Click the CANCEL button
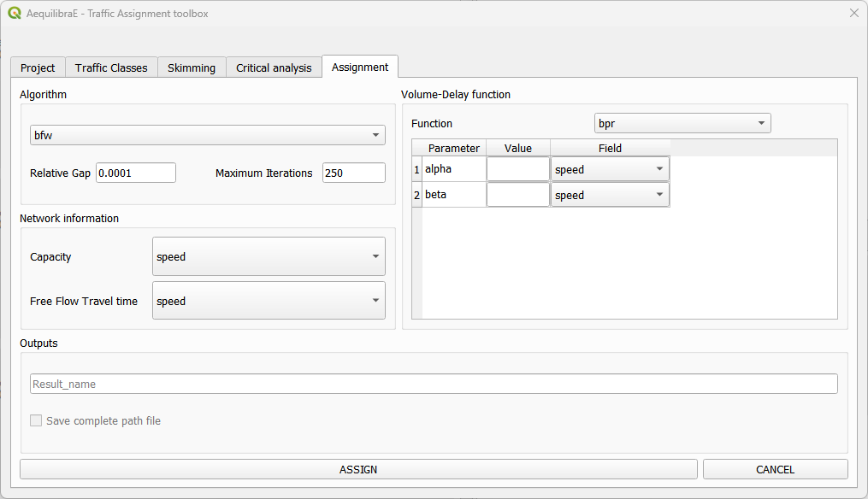 pos(775,469)
